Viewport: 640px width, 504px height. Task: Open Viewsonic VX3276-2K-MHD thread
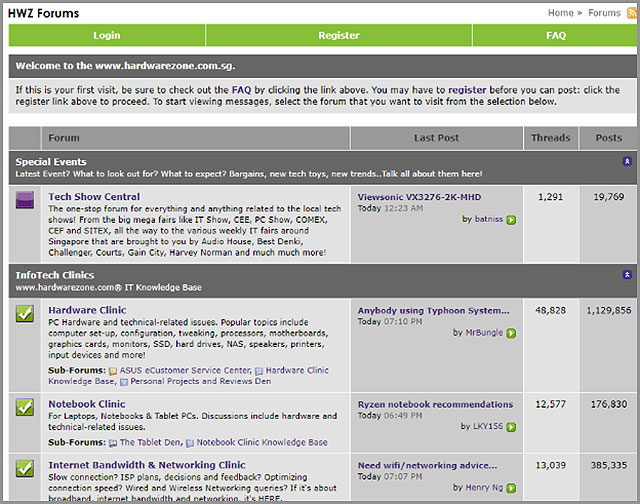pyautogui.click(x=419, y=197)
